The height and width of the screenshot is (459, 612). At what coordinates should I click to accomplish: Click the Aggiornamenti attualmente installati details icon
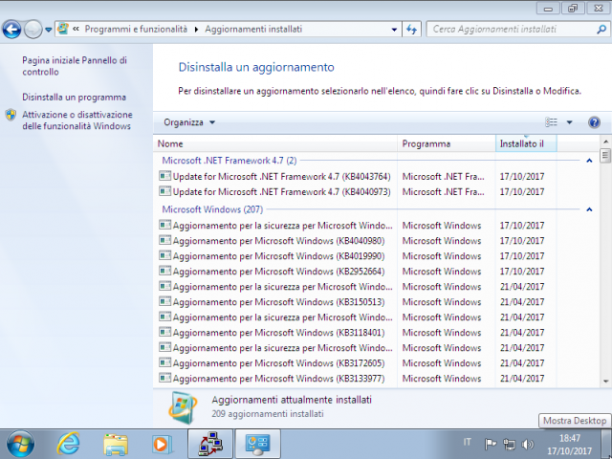pos(183,407)
